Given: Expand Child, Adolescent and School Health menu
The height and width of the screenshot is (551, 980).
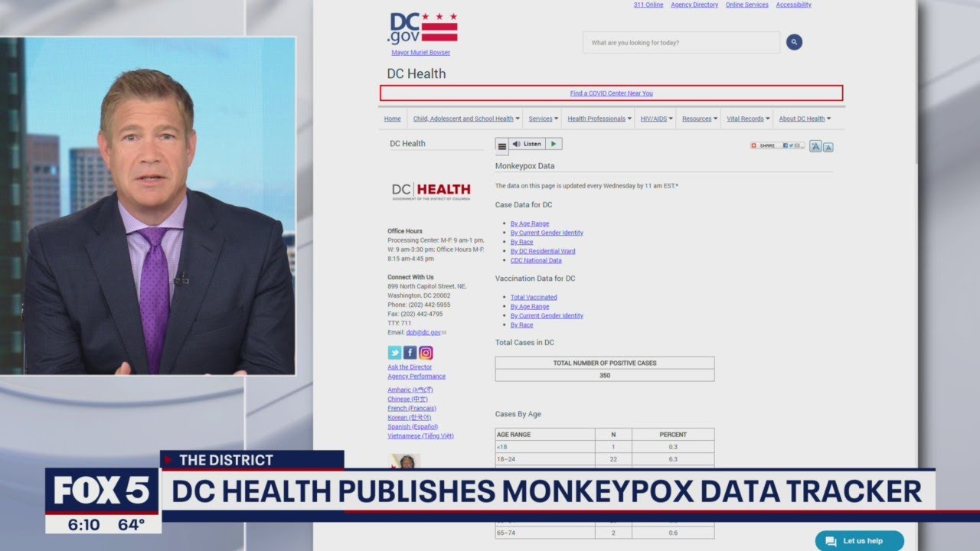Looking at the screenshot, I should (x=466, y=119).
